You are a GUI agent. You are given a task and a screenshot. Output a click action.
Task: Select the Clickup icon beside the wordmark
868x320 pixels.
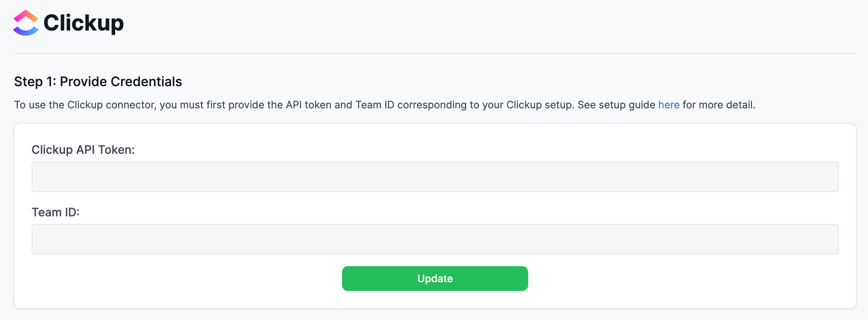[x=25, y=23]
